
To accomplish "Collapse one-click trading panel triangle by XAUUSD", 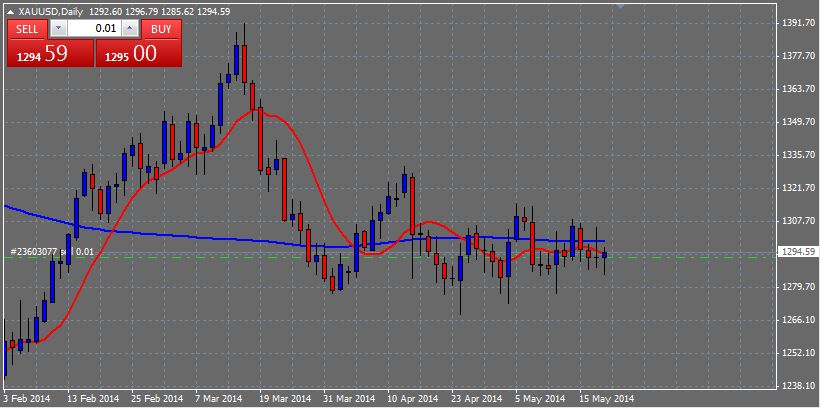I will point(10,11).
